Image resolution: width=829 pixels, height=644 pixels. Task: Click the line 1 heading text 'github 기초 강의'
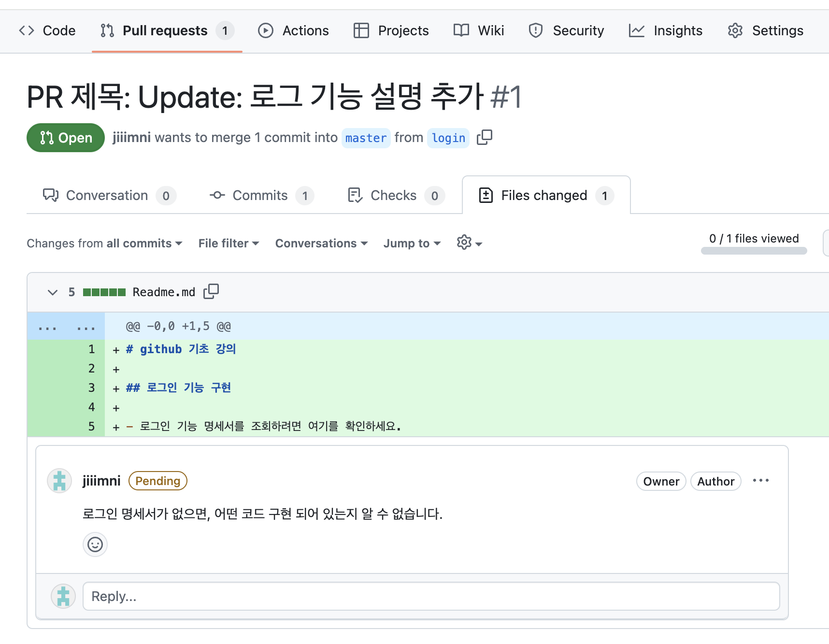(188, 349)
